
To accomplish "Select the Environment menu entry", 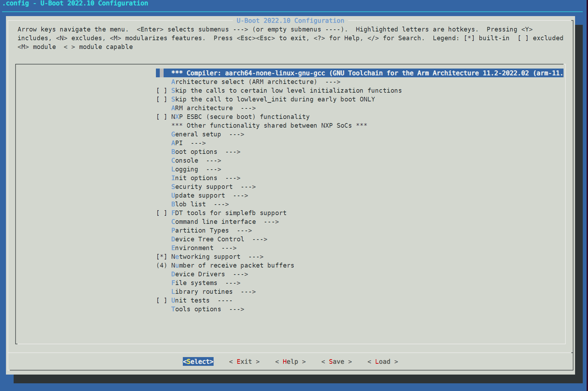I will point(204,248).
